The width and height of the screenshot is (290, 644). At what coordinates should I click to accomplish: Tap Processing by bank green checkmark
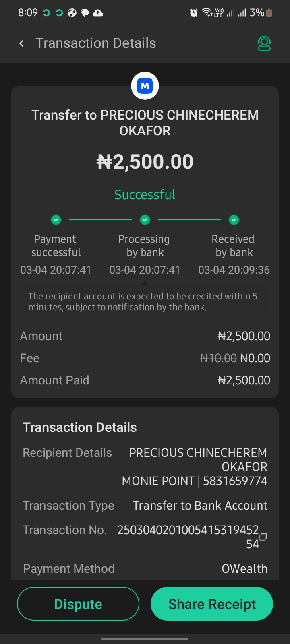(145, 220)
